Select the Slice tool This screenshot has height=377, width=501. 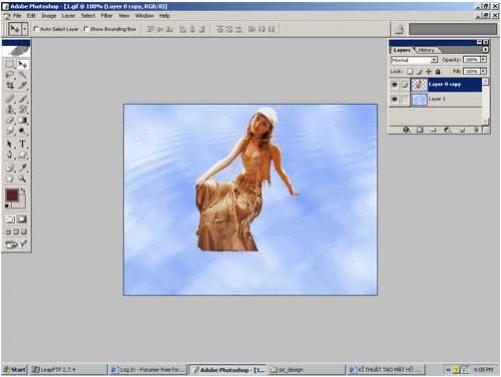[23, 86]
